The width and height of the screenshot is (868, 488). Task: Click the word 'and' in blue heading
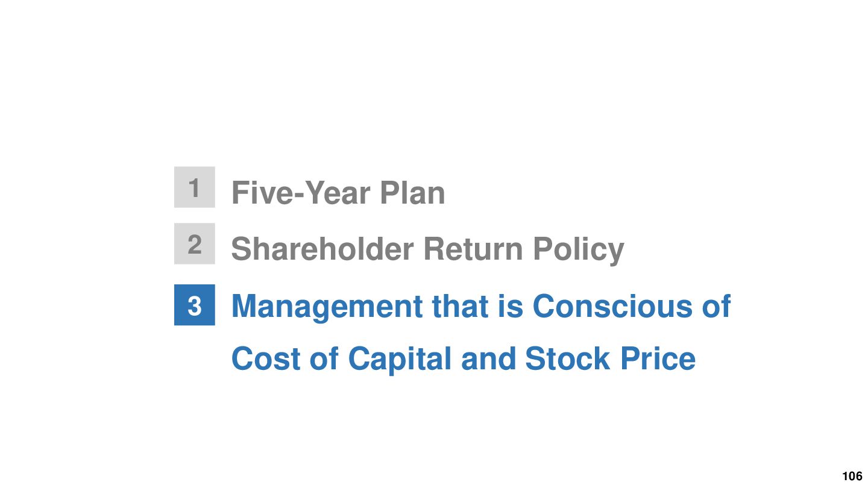(x=488, y=358)
